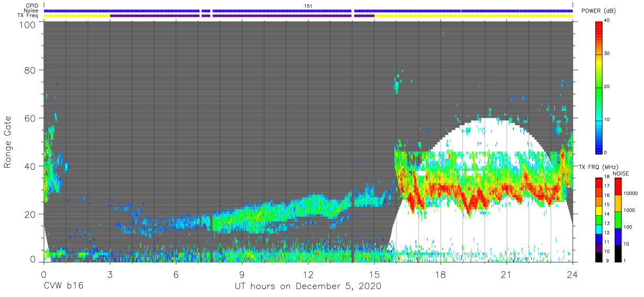The image size is (644, 297).
Task: Select the purple block in TX FRQ legend
Action: 598,247
